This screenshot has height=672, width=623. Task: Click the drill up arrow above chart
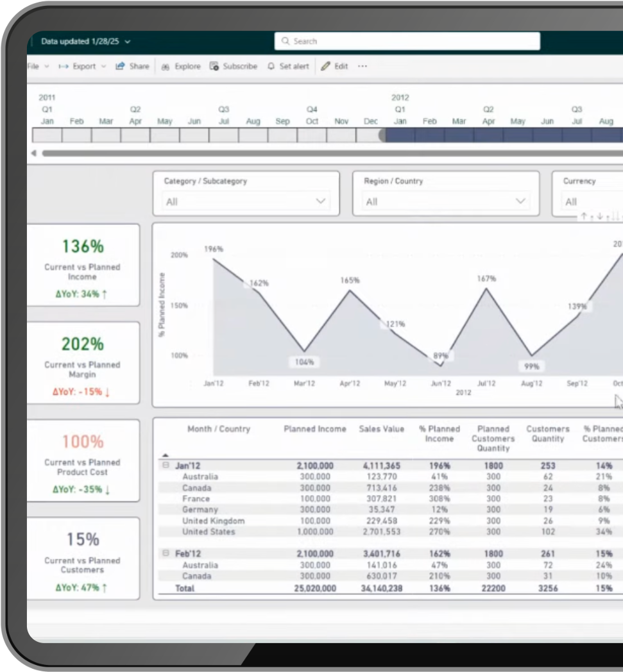[584, 217]
